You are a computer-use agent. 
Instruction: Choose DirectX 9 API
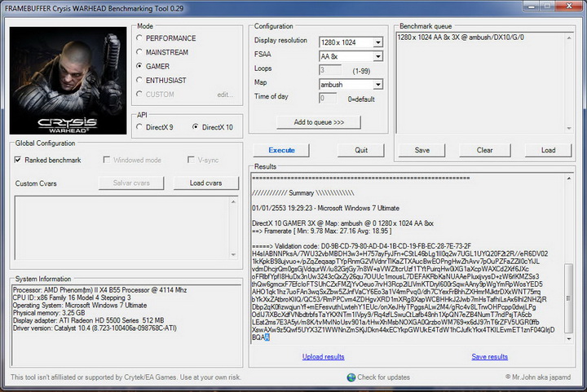139,127
